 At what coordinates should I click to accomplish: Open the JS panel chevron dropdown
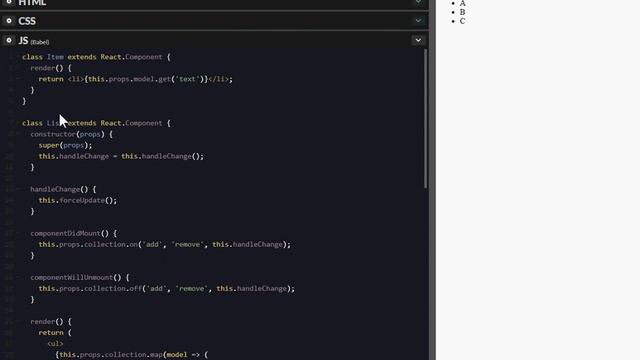point(418,40)
